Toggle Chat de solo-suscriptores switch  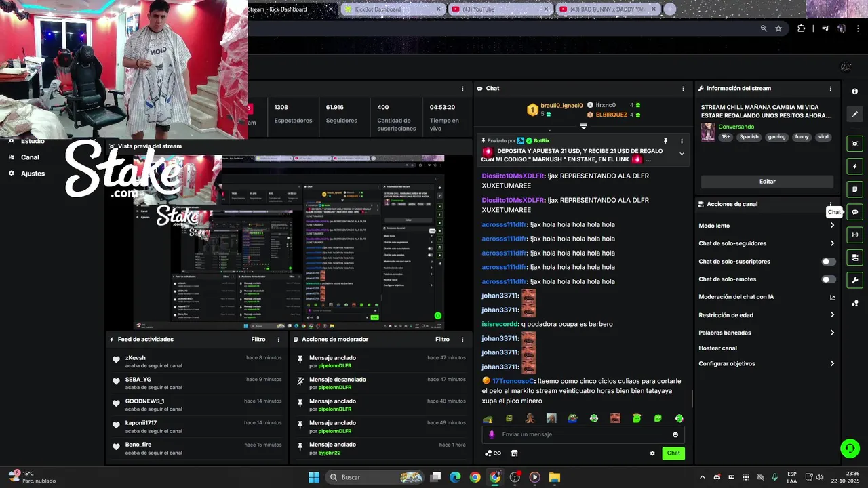point(829,262)
